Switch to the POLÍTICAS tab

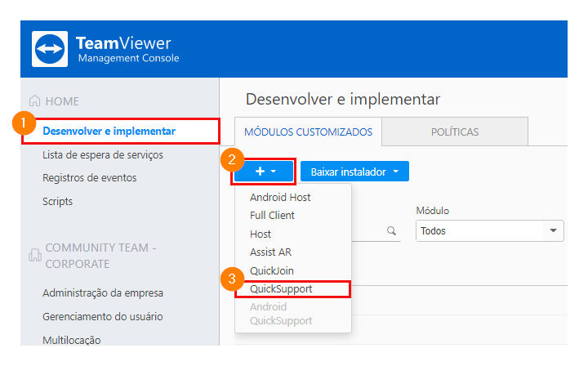tap(455, 132)
